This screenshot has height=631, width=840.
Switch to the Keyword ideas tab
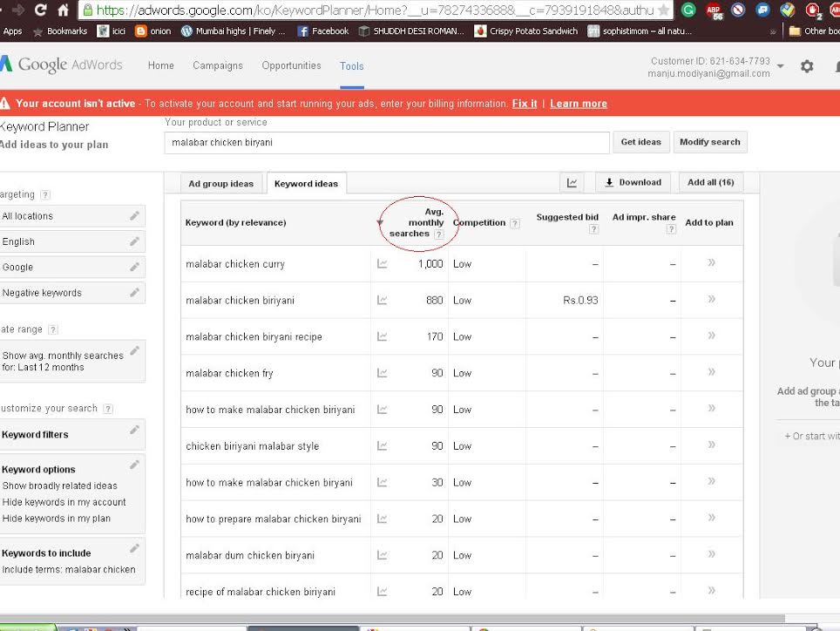pos(306,183)
